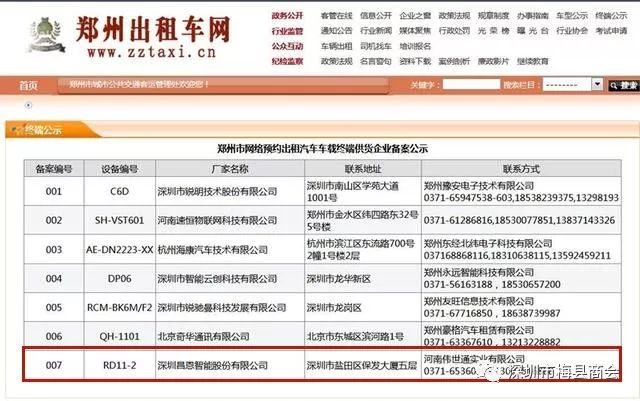Open the 资料下载 link
Screen dimensions: 640x401
[x=415, y=61]
